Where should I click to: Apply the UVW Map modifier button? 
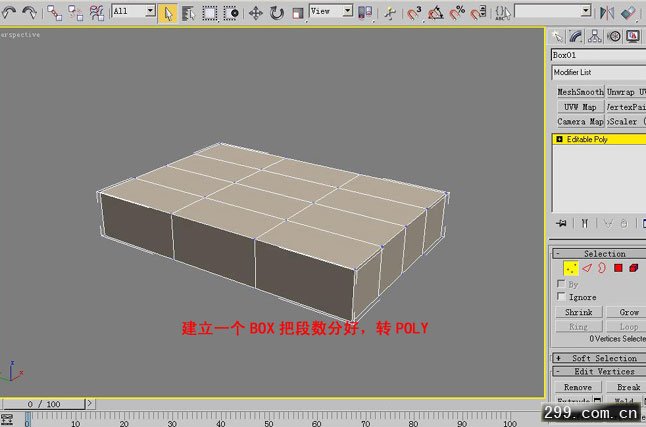click(x=580, y=107)
